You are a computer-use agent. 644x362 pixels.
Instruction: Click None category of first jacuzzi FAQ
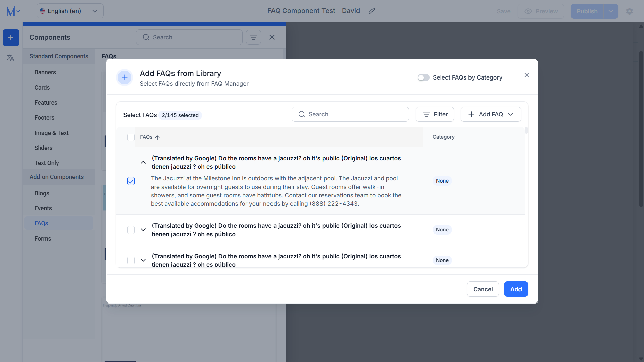tap(442, 181)
